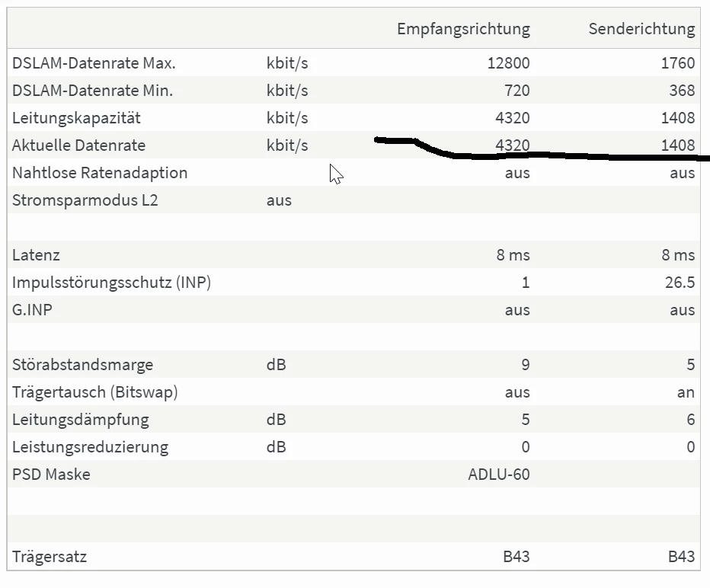Click the Stromsparmodus L2 label
Image resolution: width=710 pixels, height=588 pixels.
(85, 200)
